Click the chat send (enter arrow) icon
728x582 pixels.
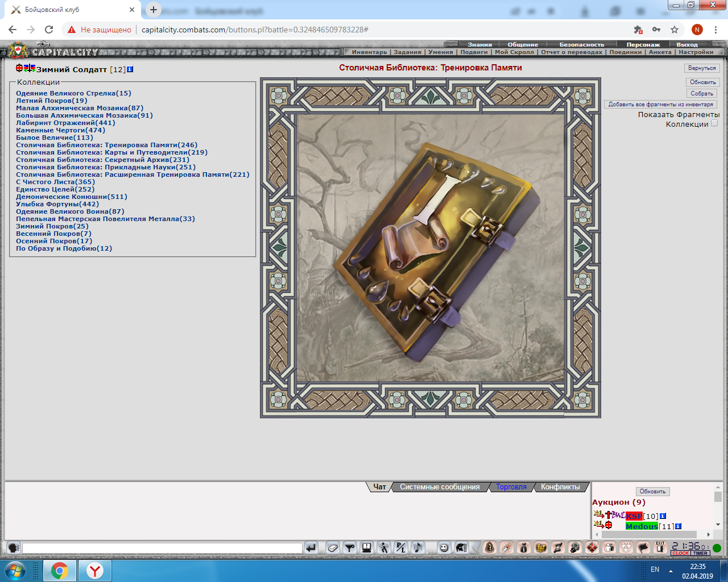click(311, 548)
